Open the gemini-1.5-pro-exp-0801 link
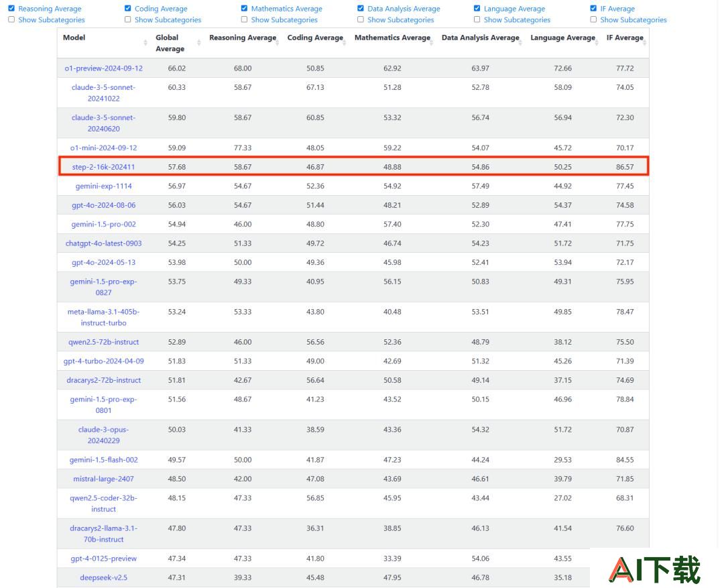The image size is (724, 588). (103, 404)
